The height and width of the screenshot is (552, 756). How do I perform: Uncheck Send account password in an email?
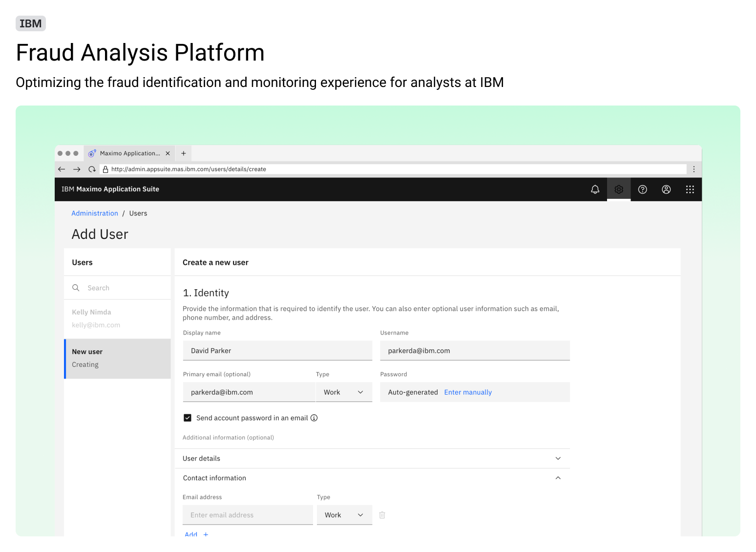point(188,418)
